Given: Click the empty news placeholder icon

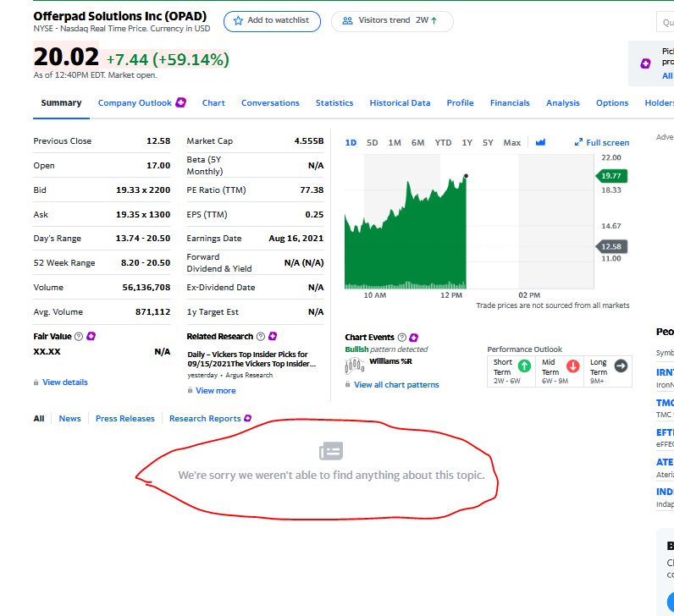Looking at the screenshot, I should 331,451.
